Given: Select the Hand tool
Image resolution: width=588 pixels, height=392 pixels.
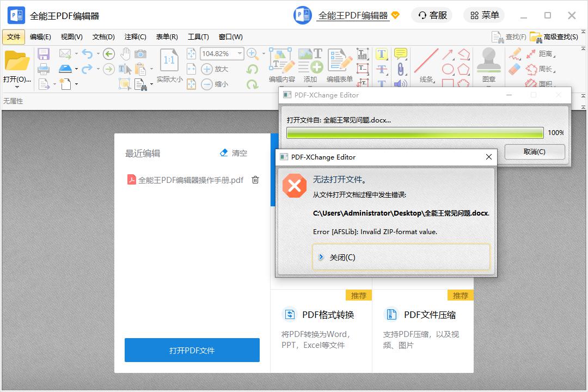Looking at the screenshot, I should [125, 53].
